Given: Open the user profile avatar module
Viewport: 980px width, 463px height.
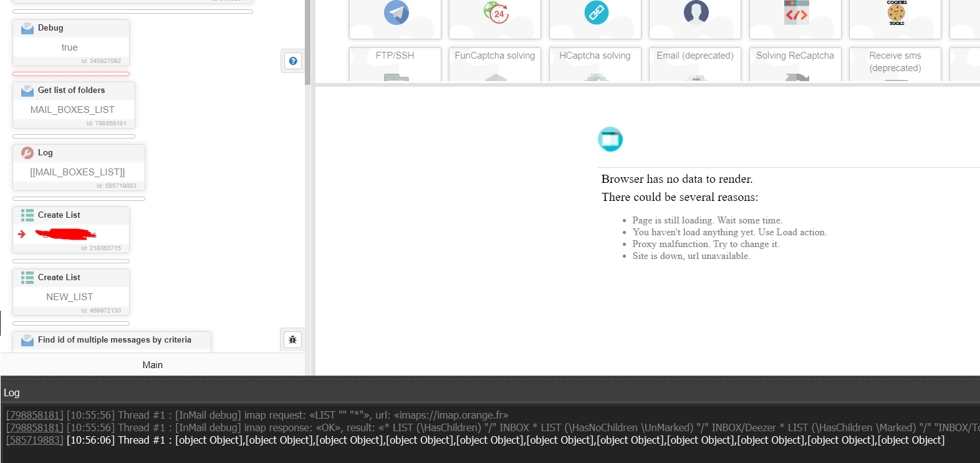Looking at the screenshot, I should tap(696, 12).
